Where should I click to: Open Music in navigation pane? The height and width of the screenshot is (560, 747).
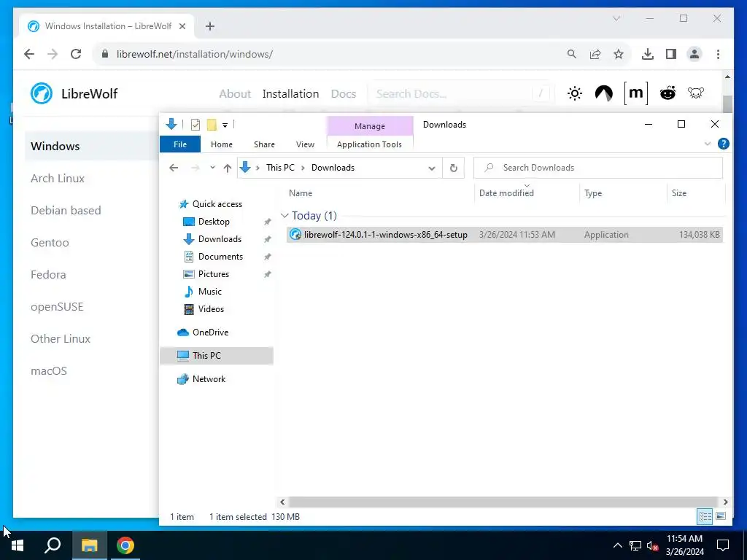coord(209,292)
